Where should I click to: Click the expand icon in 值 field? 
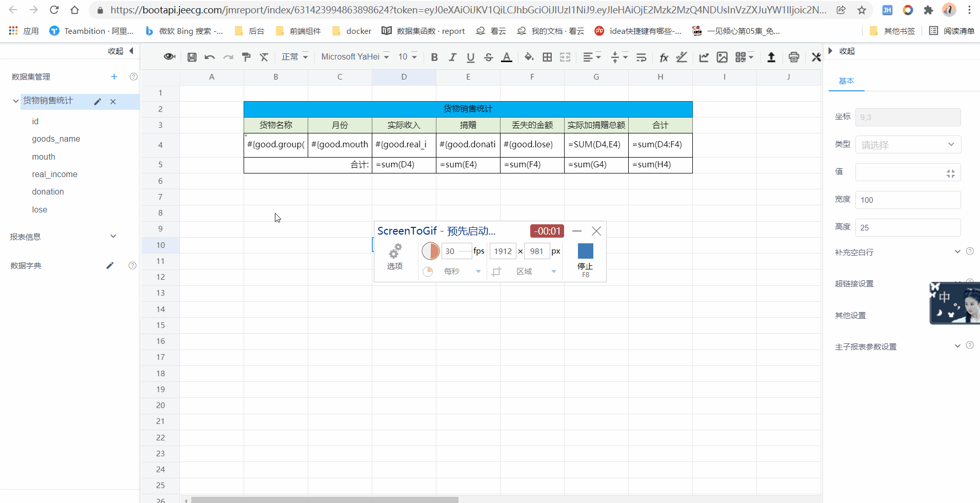[950, 173]
